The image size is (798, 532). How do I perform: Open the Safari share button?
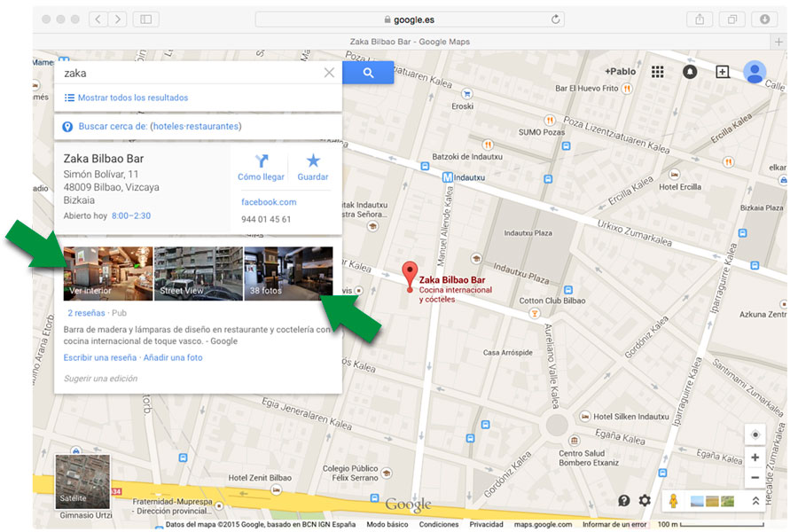pyautogui.click(x=700, y=20)
